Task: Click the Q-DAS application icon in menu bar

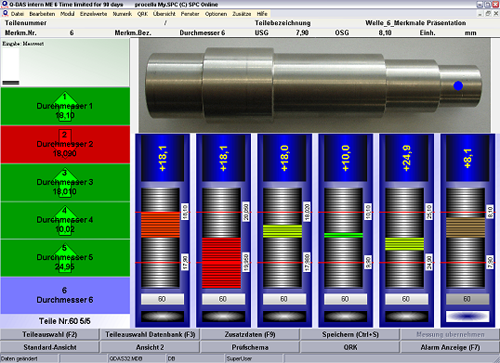Action: pyautogui.click(x=5, y=14)
